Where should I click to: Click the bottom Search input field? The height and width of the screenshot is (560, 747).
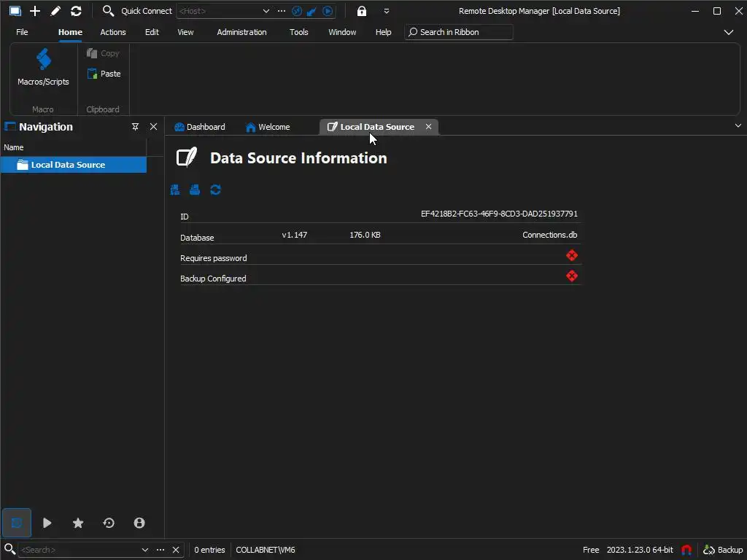pos(79,550)
